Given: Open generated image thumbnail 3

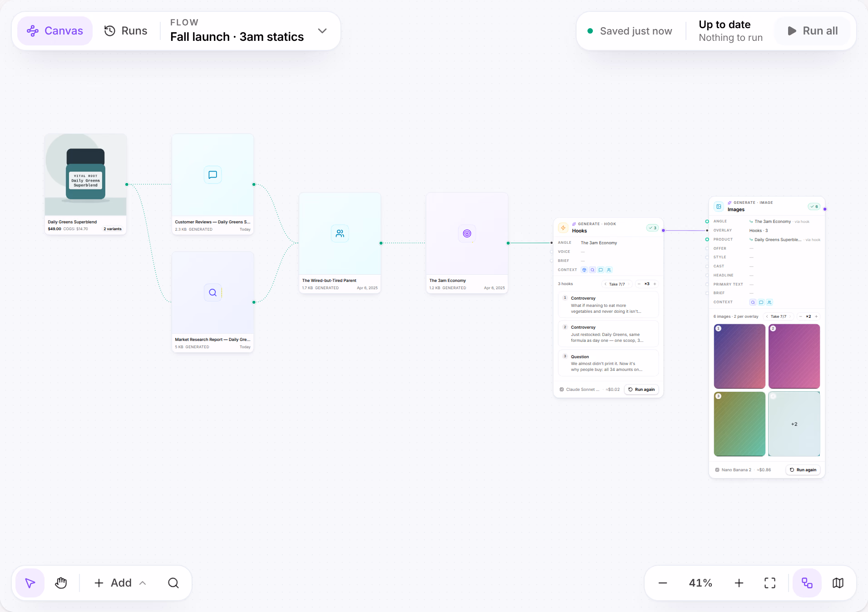Looking at the screenshot, I should pyautogui.click(x=740, y=424).
